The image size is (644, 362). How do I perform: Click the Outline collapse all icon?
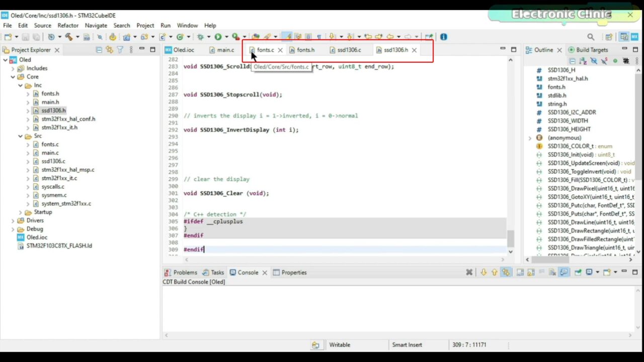point(572,61)
